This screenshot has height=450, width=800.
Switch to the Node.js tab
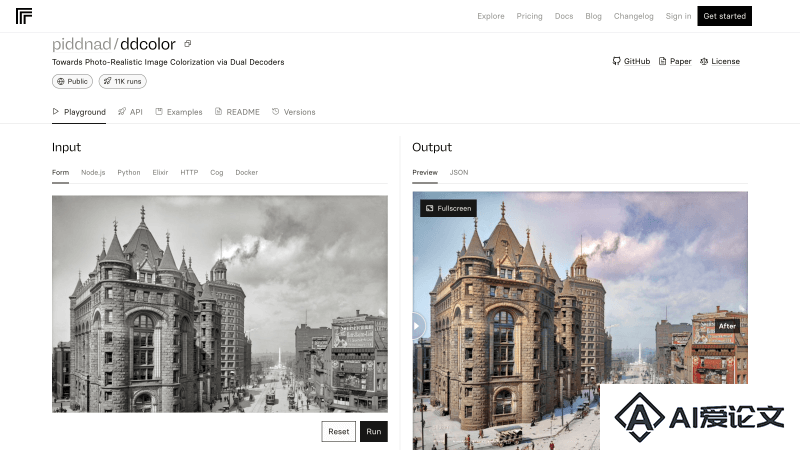[93, 172]
